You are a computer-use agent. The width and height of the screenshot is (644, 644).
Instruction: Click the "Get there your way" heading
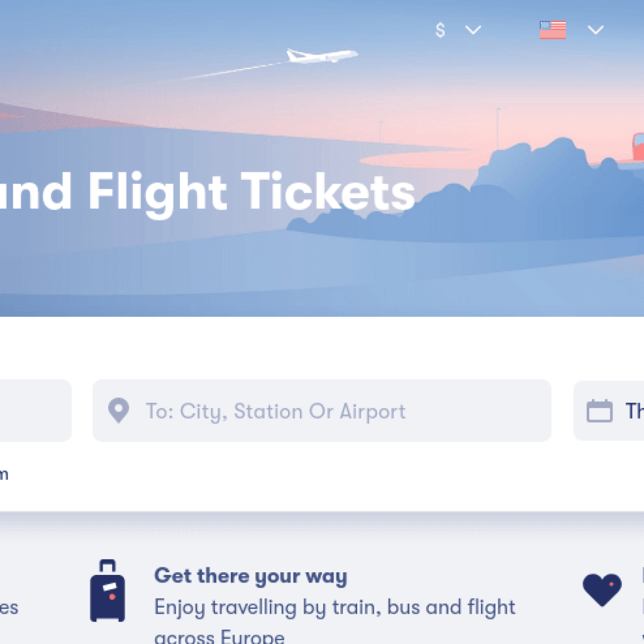tap(250, 576)
